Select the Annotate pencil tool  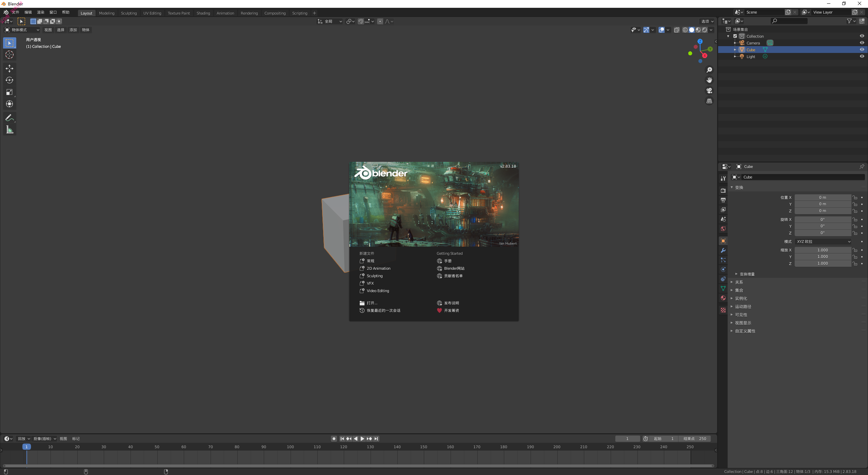pyautogui.click(x=9, y=118)
